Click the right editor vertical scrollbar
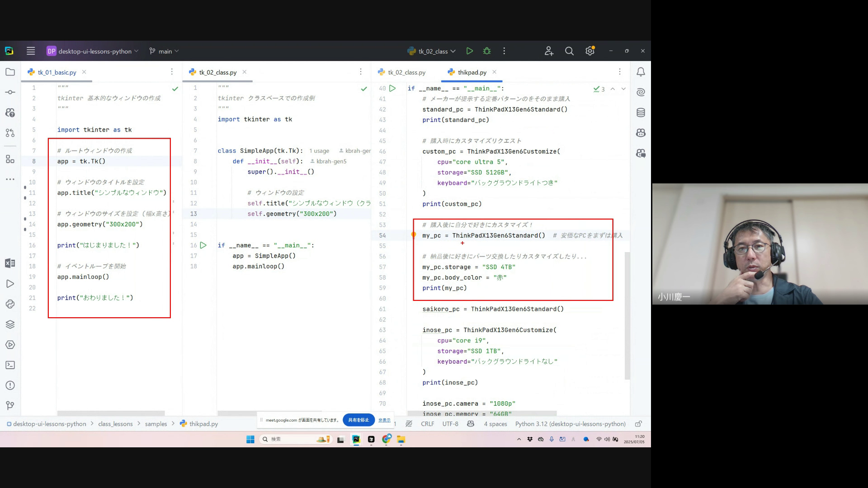Viewport: 868px width, 488px height. (627, 316)
